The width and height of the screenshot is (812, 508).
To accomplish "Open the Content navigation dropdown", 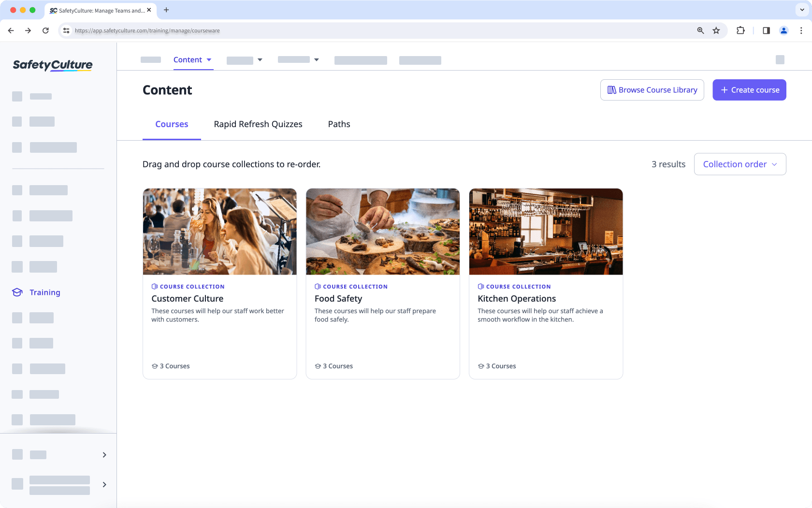I will point(193,59).
